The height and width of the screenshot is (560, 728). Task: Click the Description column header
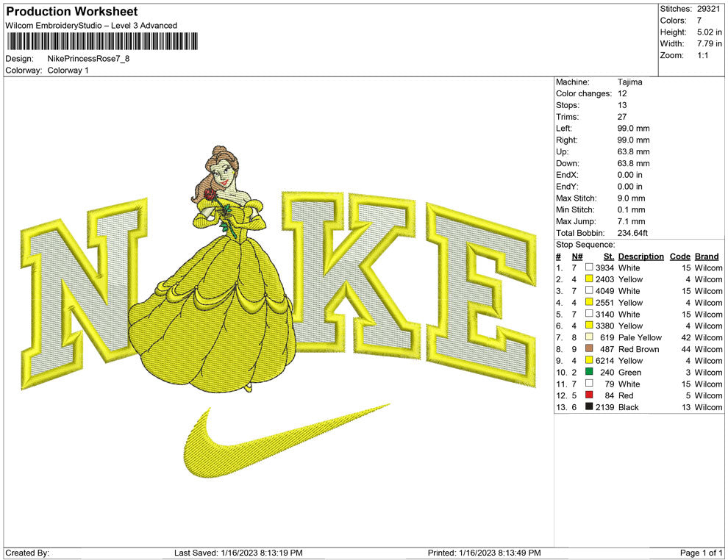pyautogui.click(x=641, y=256)
